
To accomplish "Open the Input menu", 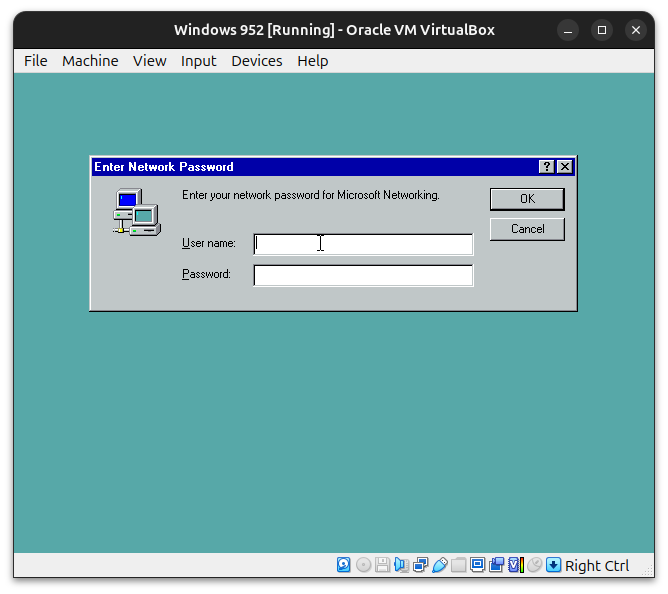I will pyautogui.click(x=199, y=61).
